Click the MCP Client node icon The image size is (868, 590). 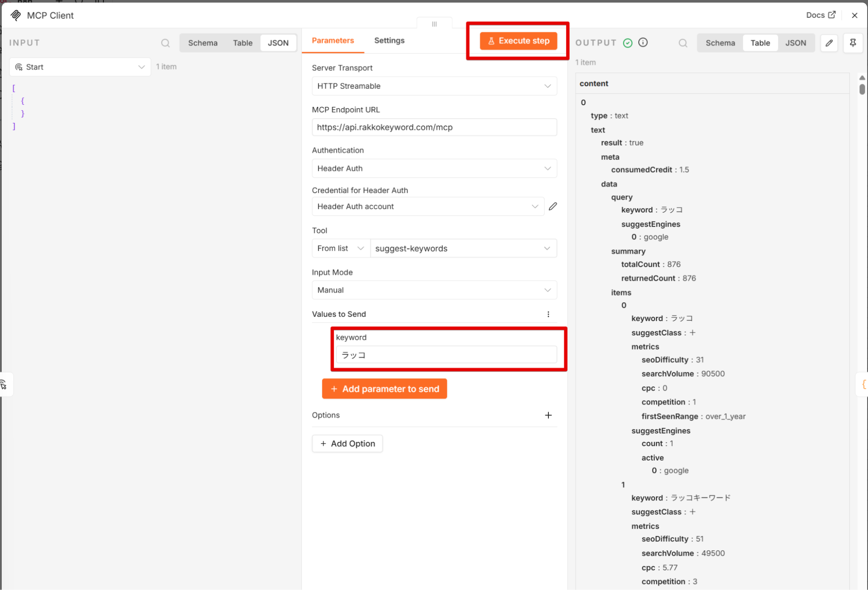(x=16, y=16)
